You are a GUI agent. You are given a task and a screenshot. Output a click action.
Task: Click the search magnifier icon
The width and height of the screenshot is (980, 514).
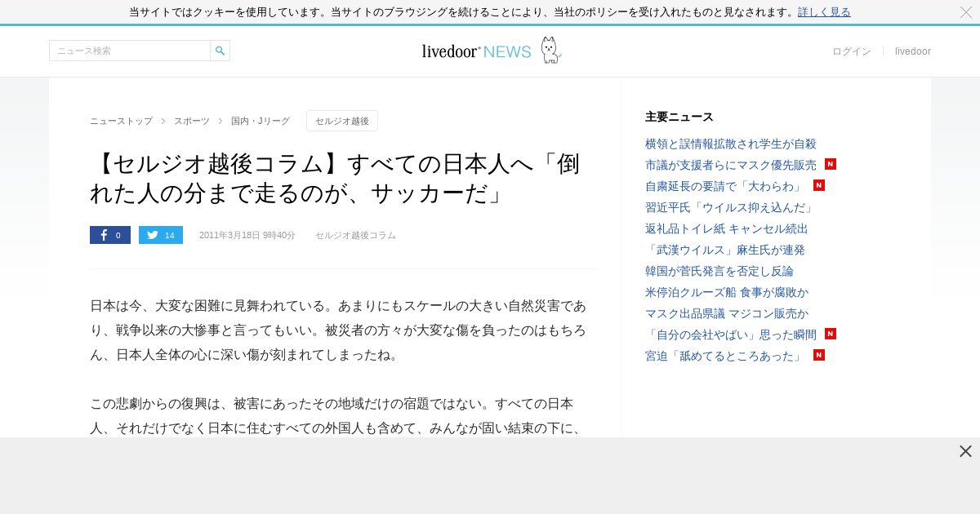(x=220, y=51)
